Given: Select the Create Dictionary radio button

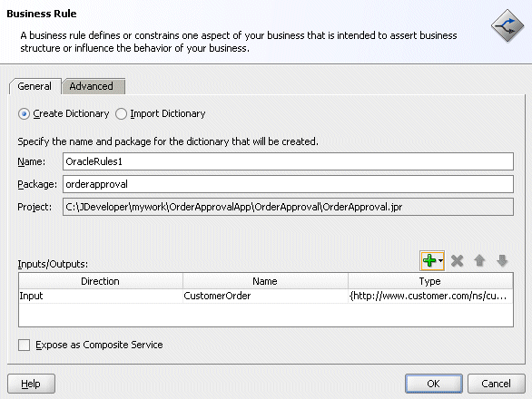Looking at the screenshot, I should click(24, 114).
